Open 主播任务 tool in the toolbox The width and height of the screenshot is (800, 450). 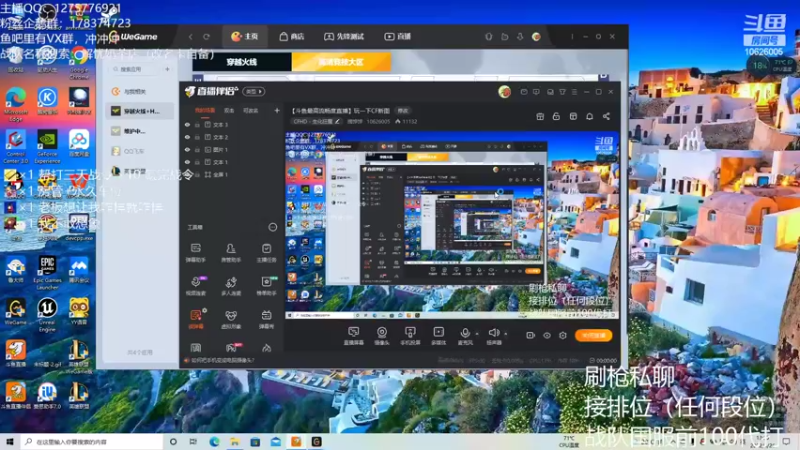[266, 253]
